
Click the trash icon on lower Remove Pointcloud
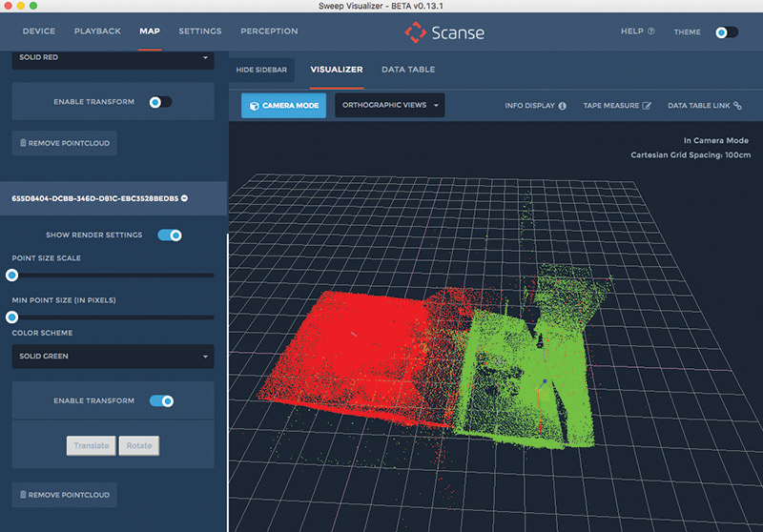[23, 494]
